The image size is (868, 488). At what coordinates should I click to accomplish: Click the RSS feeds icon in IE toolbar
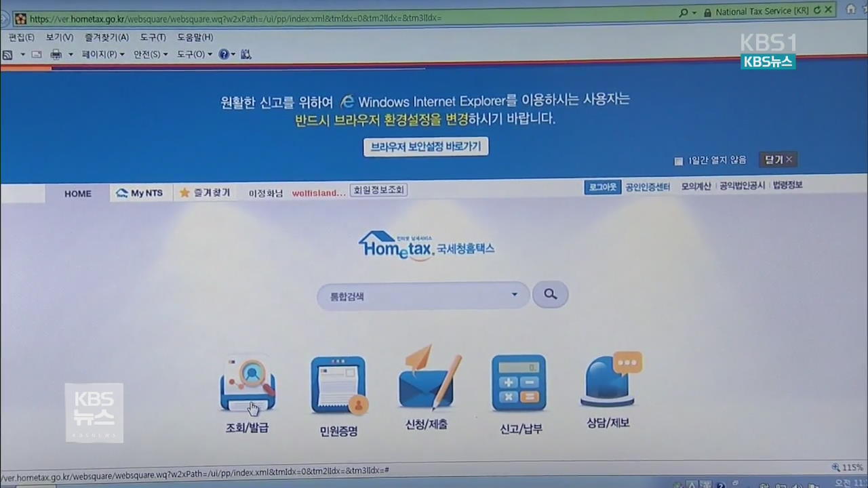point(7,54)
